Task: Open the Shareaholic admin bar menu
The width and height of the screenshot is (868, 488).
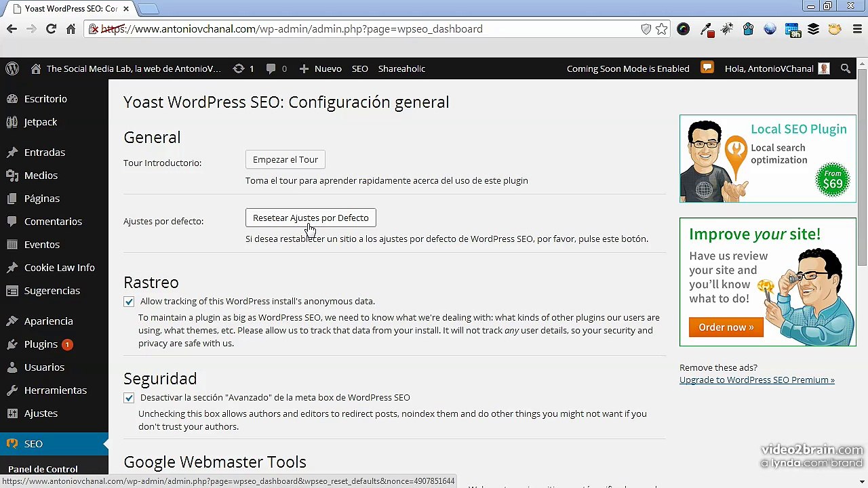Action: point(401,68)
